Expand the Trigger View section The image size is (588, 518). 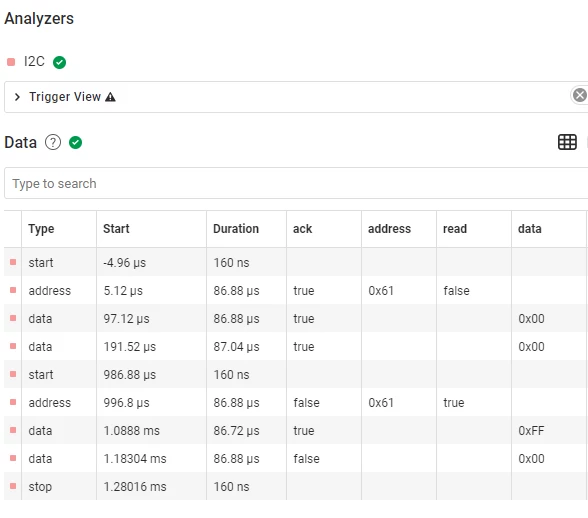(x=17, y=97)
